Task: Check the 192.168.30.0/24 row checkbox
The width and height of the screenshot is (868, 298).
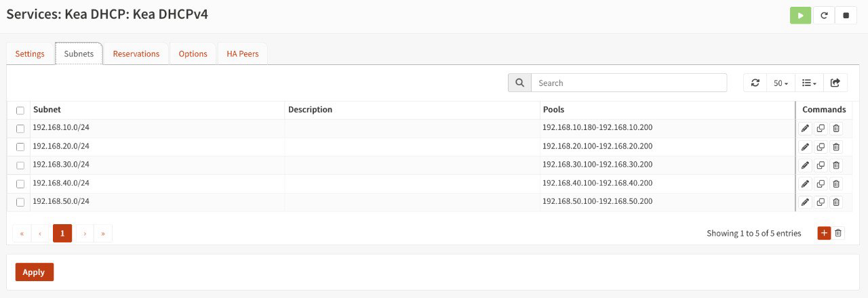Action: coord(20,165)
